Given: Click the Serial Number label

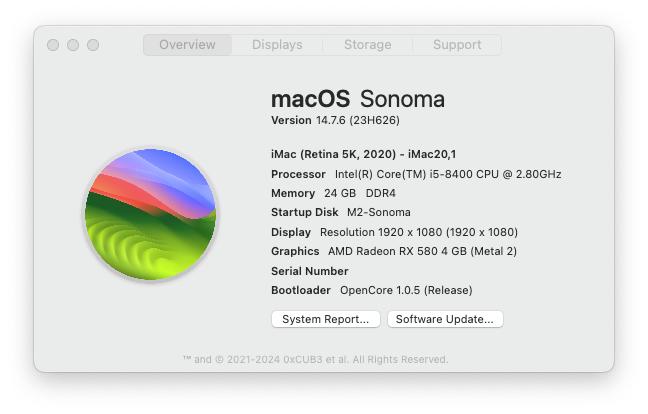Looking at the screenshot, I should coord(310,271).
